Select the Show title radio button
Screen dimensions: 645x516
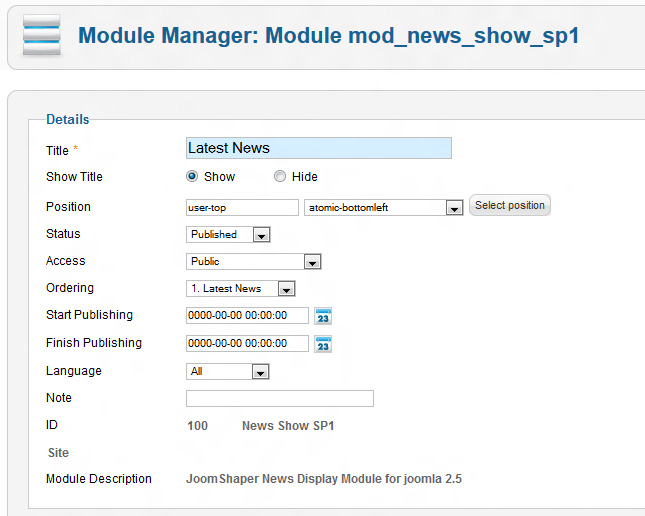[192, 177]
